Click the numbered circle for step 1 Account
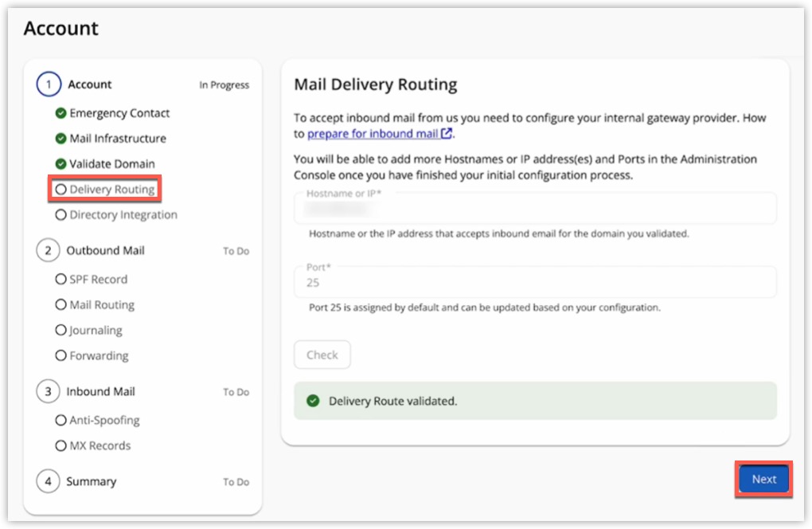The image size is (812, 529). pyautogui.click(x=48, y=84)
